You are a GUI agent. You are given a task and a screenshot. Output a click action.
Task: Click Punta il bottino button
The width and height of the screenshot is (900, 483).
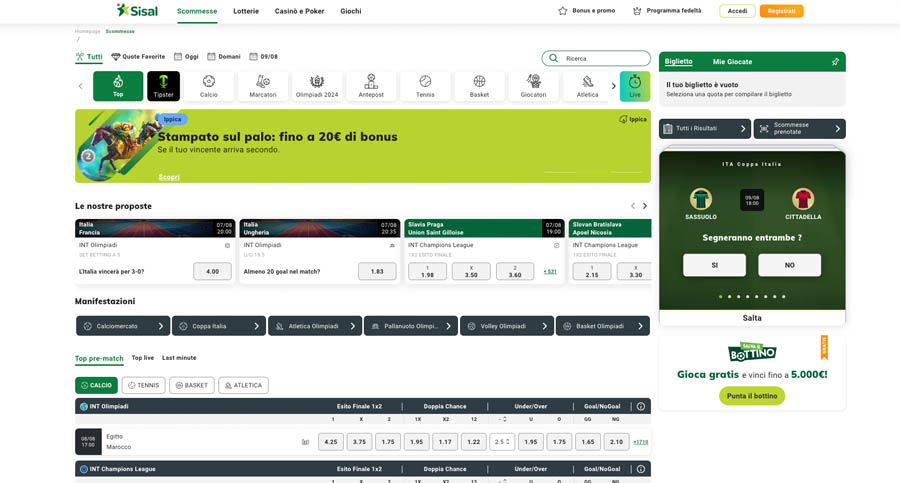click(x=752, y=396)
